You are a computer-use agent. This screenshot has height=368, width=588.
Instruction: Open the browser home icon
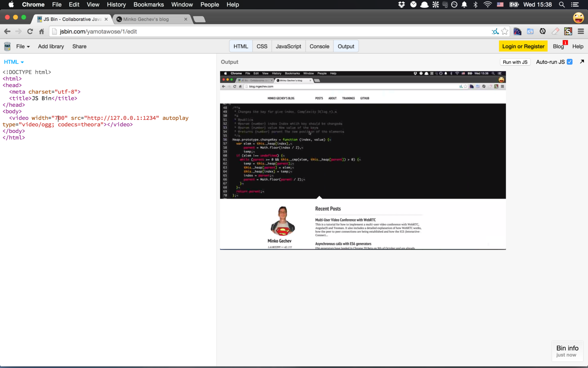point(42,31)
